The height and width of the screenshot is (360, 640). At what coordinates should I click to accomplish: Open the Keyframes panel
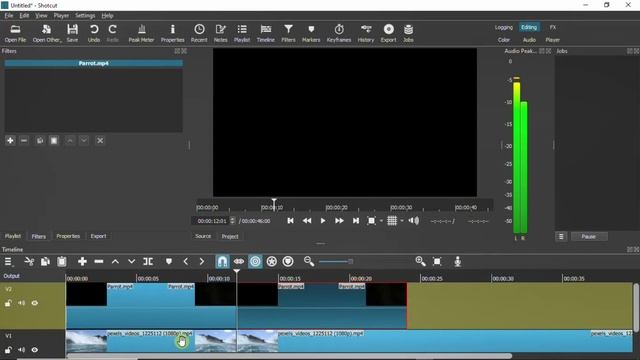point(339,33)
